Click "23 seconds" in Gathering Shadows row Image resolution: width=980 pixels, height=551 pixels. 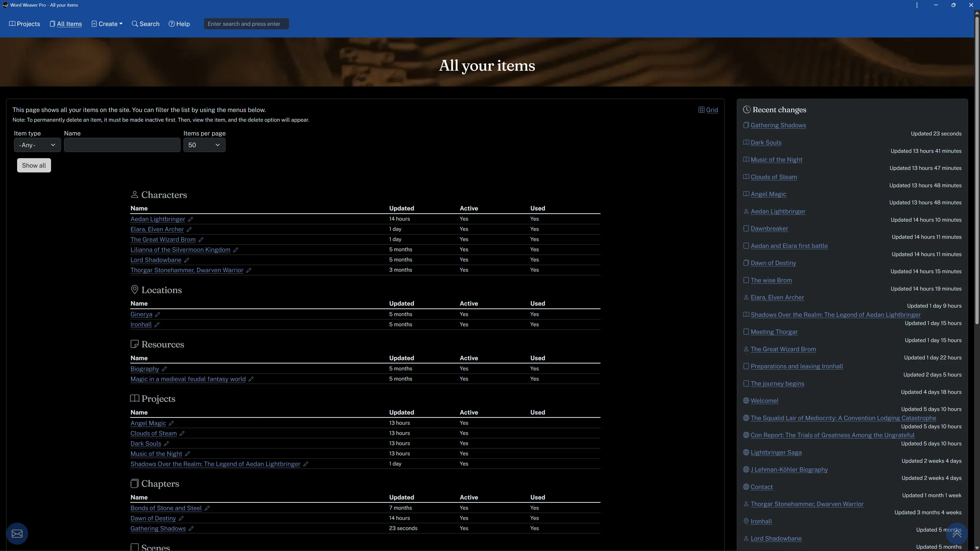click(x=403, y=529)
